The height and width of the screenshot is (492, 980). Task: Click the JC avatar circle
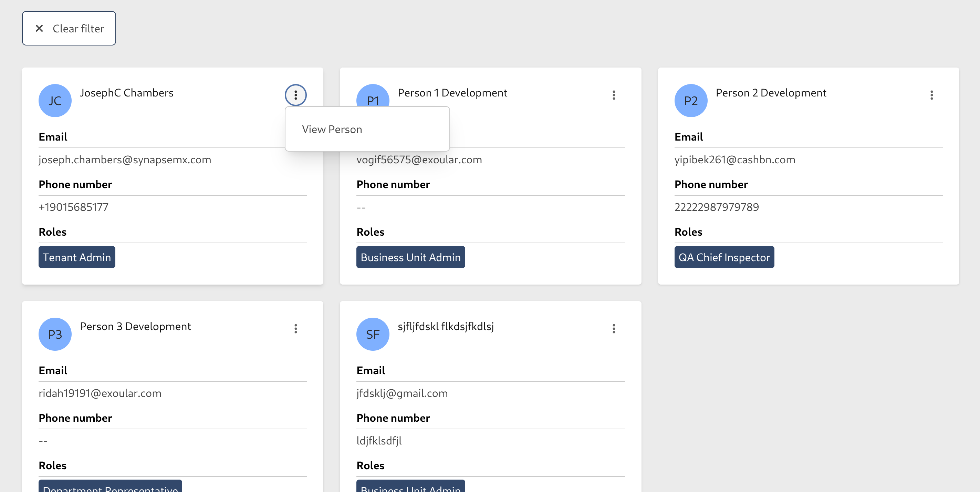(55, 100)
